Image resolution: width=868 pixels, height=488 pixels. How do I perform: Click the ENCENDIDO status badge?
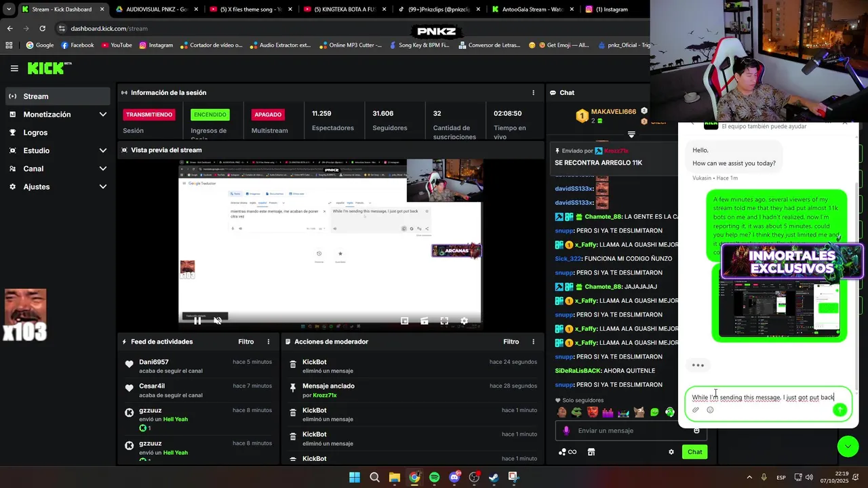[x=210, y=115]
